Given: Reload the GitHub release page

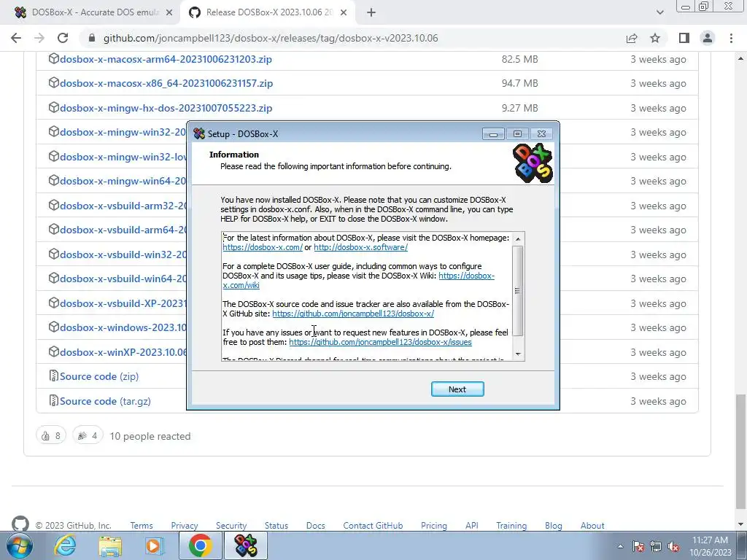Looking at the screenshot, I should (x=63, y=38).
